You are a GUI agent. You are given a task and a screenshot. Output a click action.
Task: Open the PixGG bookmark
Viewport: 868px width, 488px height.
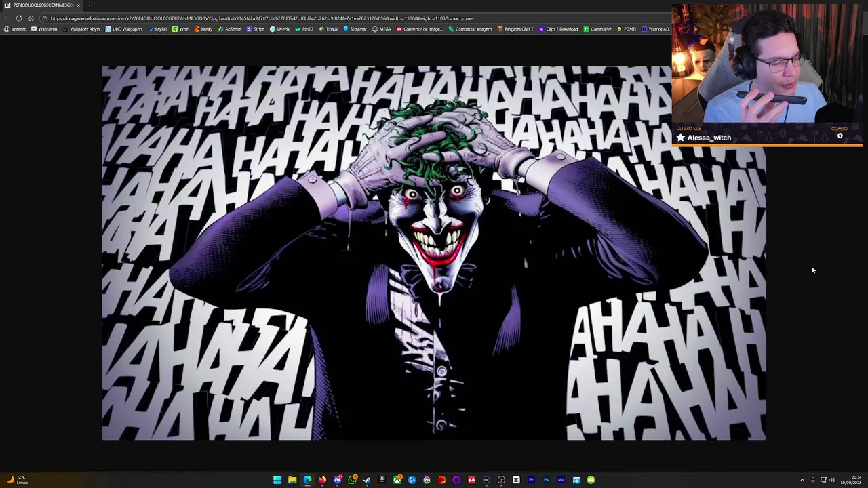(x=304, y=29)
